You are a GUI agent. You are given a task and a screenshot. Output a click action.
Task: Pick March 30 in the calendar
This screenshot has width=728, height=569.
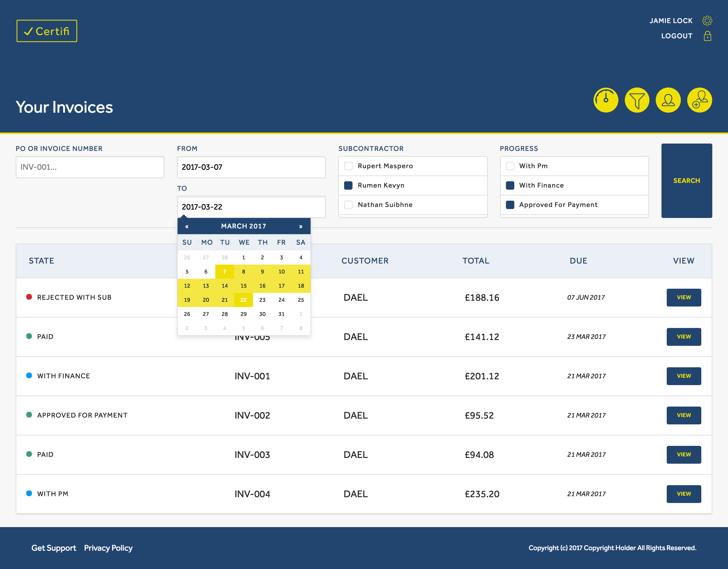point(262,314)
